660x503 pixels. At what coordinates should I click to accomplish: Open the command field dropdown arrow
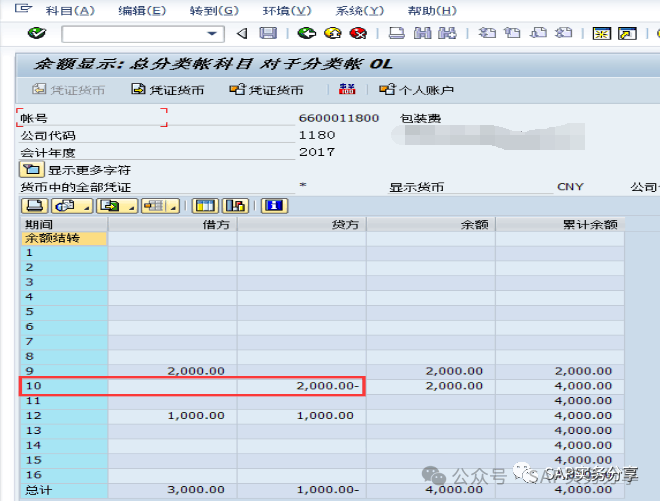pyautogui.click(x=212, y=33)
